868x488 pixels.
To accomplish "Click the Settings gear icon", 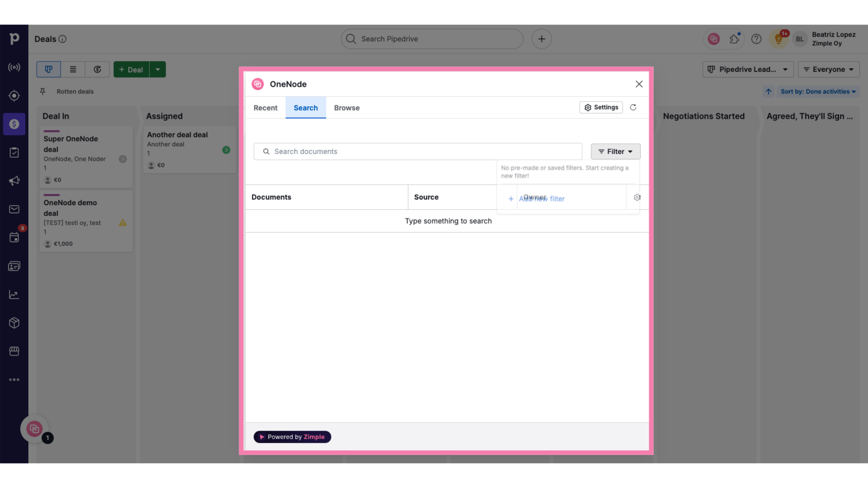I will (x=588, y=107).
